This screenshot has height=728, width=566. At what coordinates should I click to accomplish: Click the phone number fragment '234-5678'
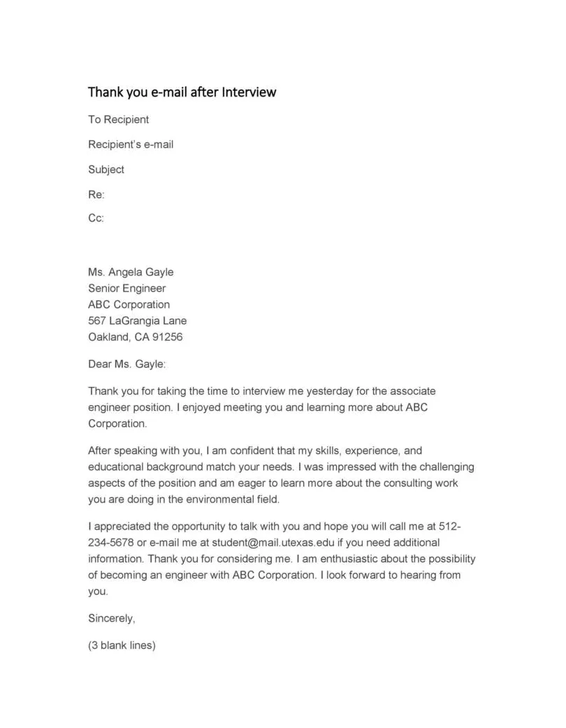pyautogui.click(x=109, y=543)
